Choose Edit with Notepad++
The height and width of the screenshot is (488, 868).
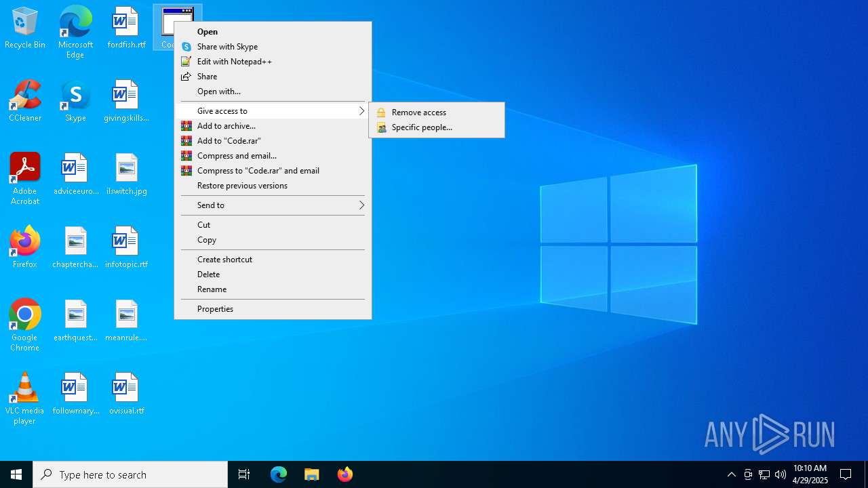273,62
